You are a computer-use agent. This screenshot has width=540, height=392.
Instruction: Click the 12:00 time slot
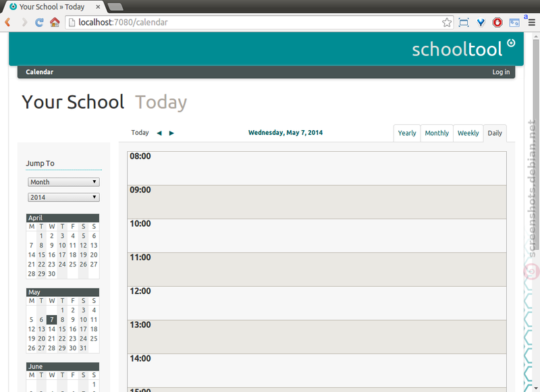(317, 303)
